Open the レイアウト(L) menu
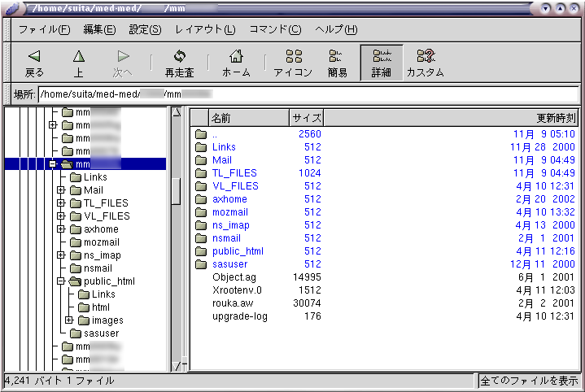The image size is (585, 392). 205,29
